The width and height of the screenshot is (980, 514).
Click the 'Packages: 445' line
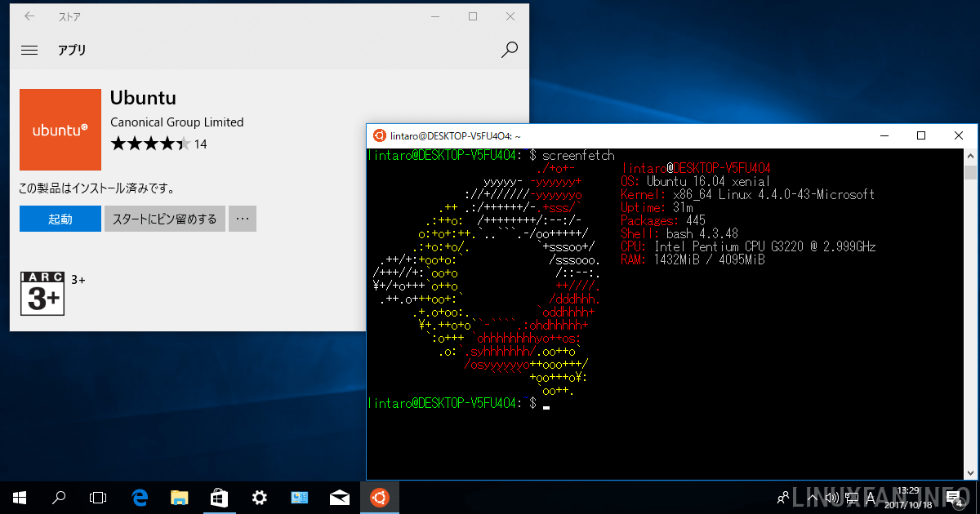[x=663, y=220]
